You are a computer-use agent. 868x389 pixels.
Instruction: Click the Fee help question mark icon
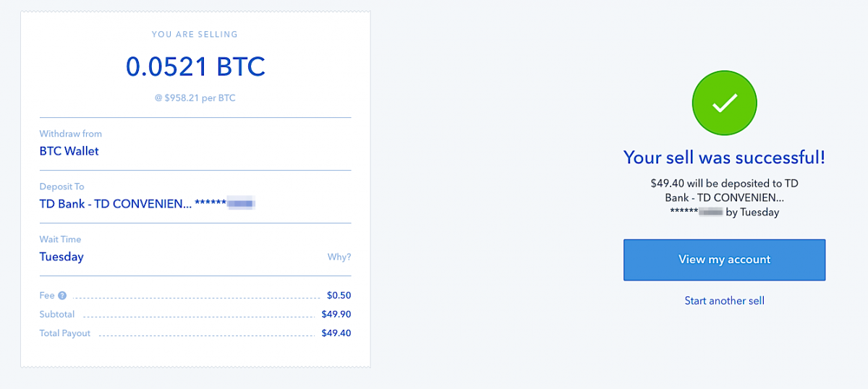point(62,295)
